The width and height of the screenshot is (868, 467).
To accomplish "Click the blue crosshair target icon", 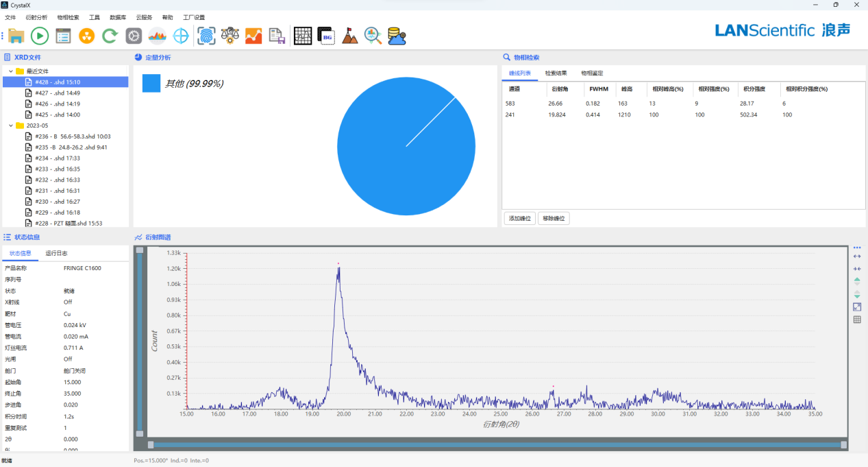I will tap(181, 36).
